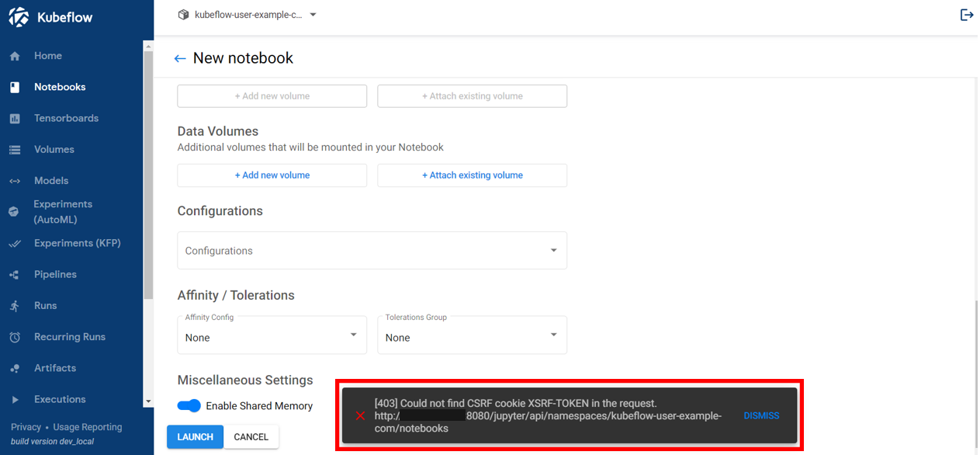Click the Tensorboards chart icon
Viewport: 980px width, 455px height.
coord(15,118)
